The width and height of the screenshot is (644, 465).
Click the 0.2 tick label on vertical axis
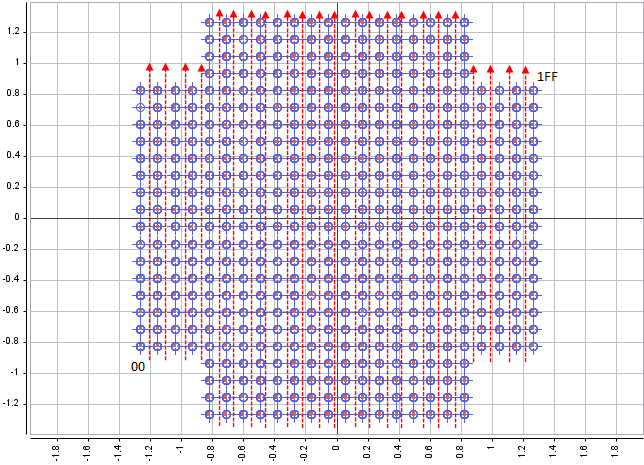pyautogui.click(x=13, y=186)
